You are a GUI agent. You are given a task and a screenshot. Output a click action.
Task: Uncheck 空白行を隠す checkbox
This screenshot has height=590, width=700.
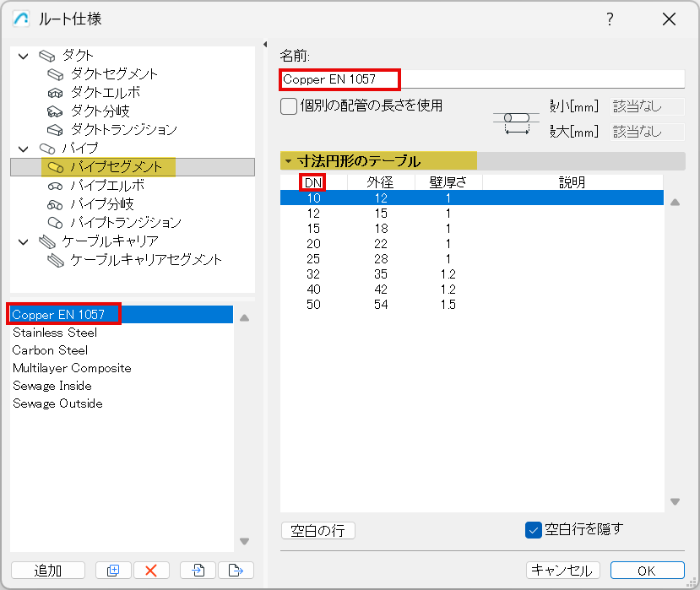point(534,530)
